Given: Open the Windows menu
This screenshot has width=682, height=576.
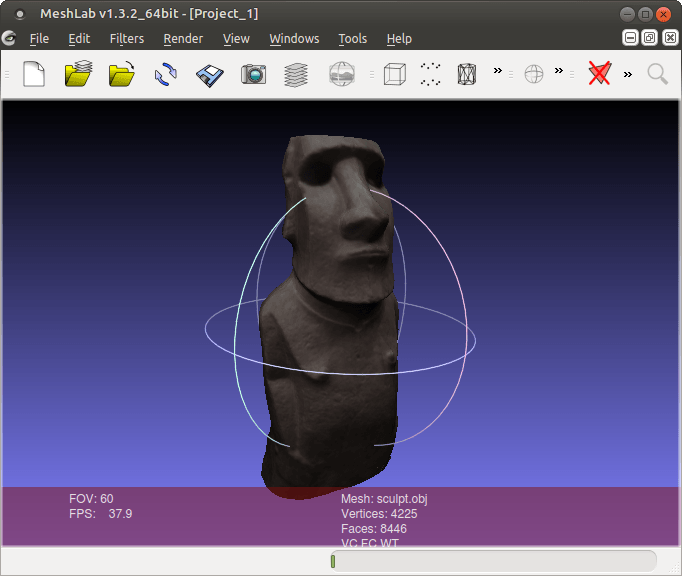Looking at the screenshot, I should [x=294, y=38].
